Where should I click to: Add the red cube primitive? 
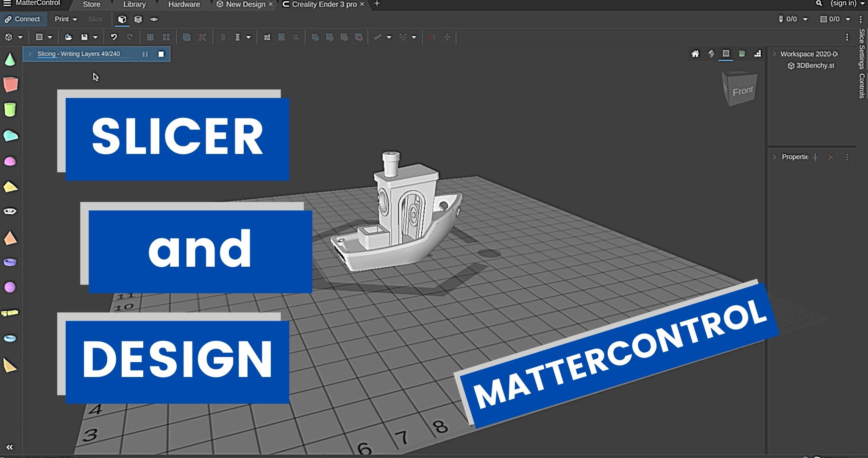pos(10,84)
